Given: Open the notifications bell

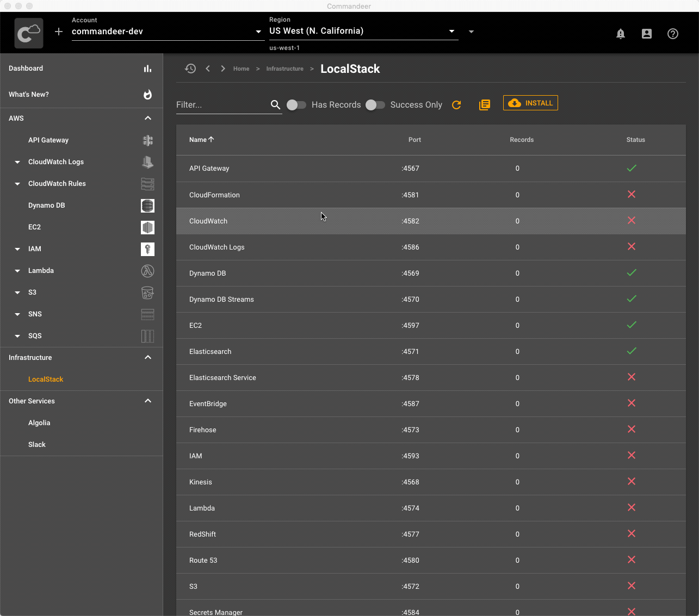Looking at the screenshot, I should pyautogui.click(x=621, y=34).
